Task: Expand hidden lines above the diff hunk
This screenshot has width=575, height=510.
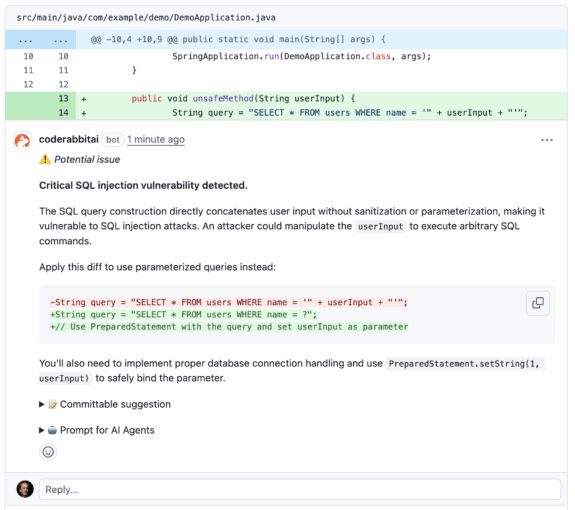Action: [41, 40]
